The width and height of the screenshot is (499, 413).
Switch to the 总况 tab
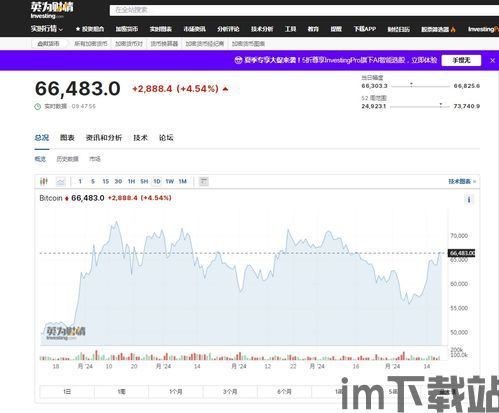[42, 138]
